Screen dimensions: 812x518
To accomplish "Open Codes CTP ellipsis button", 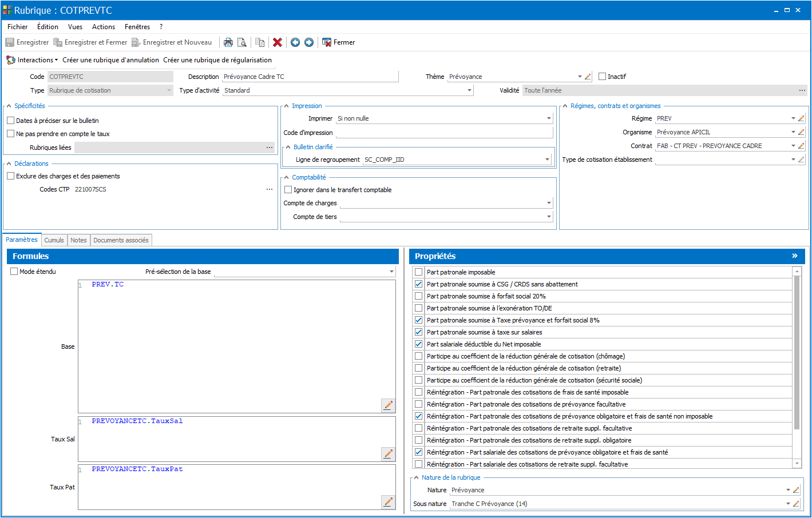I will [270, 189].
